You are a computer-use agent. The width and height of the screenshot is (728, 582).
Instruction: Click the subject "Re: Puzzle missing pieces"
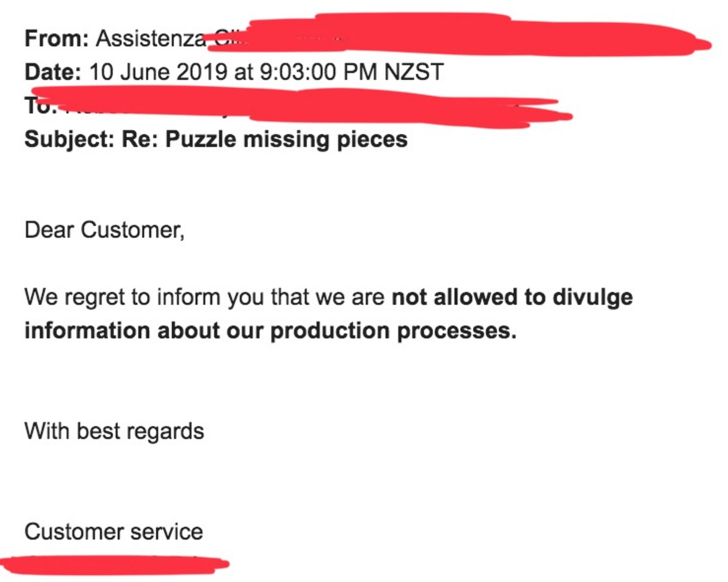(x=265, y=139)
